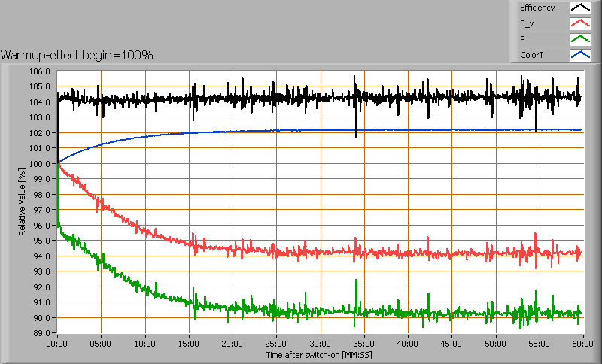The width and height of the screenshot is (602, 364).
Task: Select the ColorT legend label
Action: pyautogui.click(x=532, y=55)
